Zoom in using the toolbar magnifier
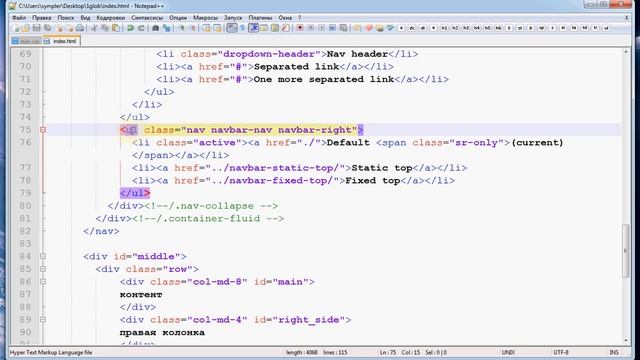640x360 pixels. pos(181,28)
